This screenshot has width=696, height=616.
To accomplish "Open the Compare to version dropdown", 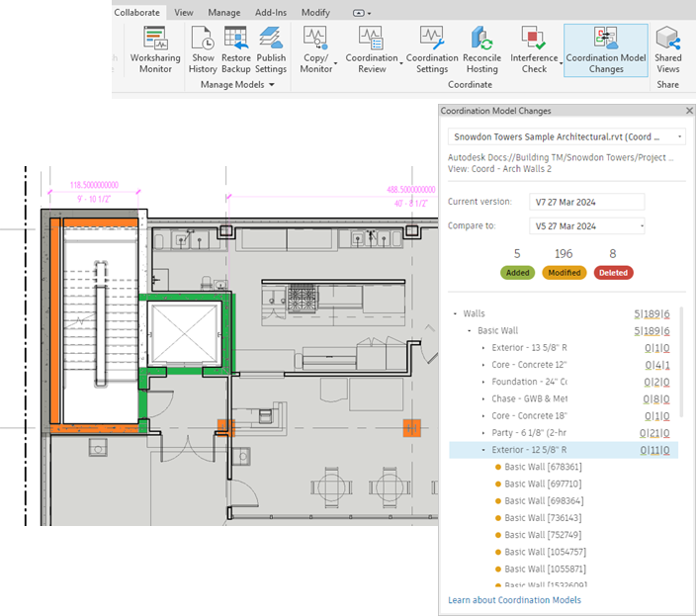I will point(586,225).
